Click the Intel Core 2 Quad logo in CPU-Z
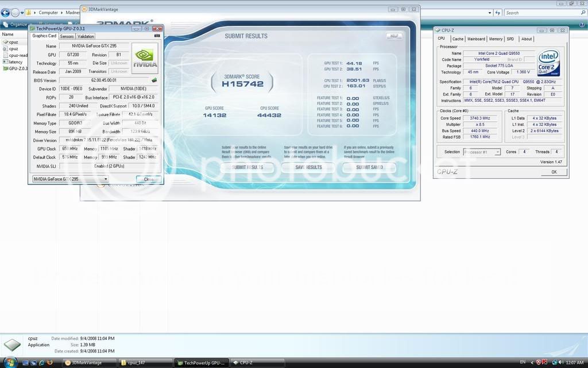Screen dimensions: 588x368 tap(548, 63)
